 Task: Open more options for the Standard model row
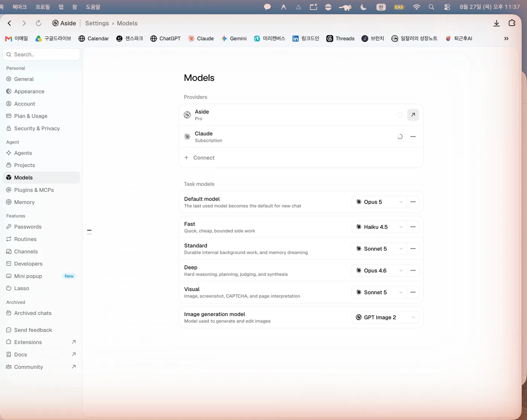tap(413, 249)
